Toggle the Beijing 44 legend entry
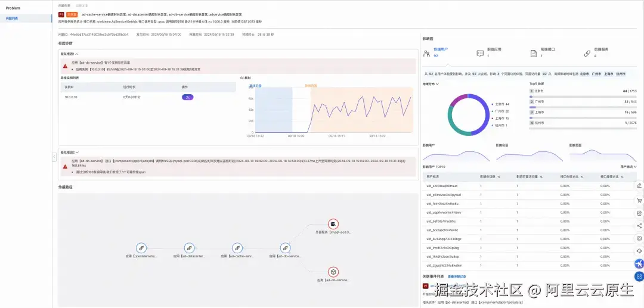The width and height of the screenshot is (644, 308). coord(501,104)
